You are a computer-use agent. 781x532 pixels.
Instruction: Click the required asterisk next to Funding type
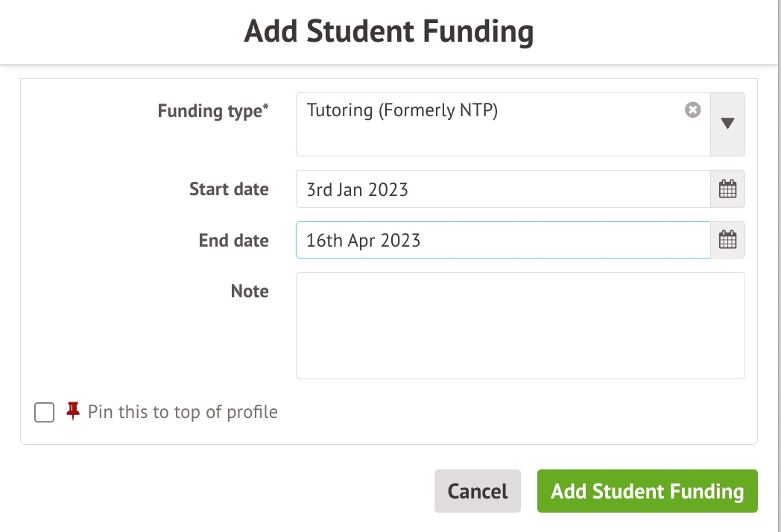266,109
